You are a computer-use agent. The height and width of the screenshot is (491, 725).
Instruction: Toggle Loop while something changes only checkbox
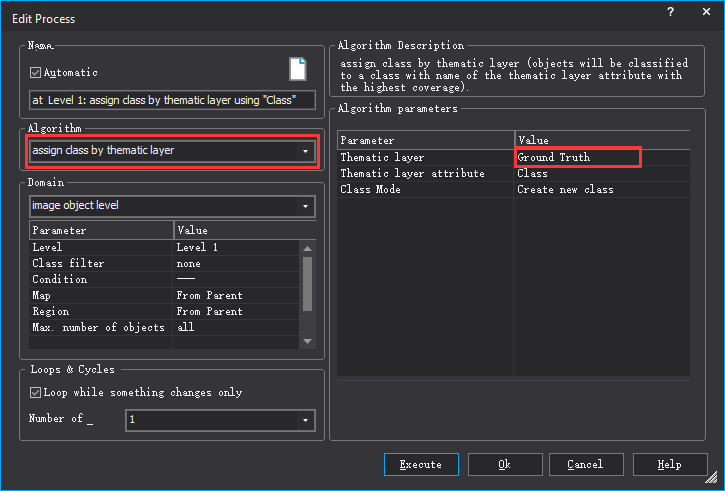coord(36,393)
